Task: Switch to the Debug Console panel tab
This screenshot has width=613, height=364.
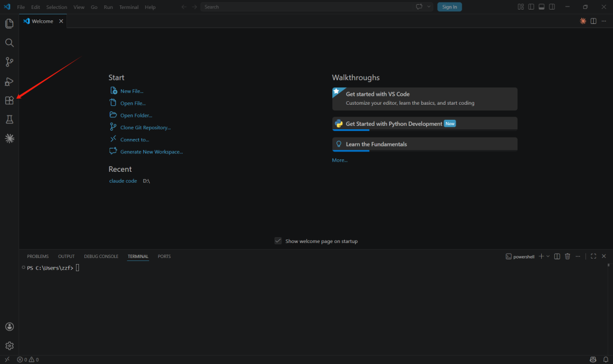Action: pos(101,256)
